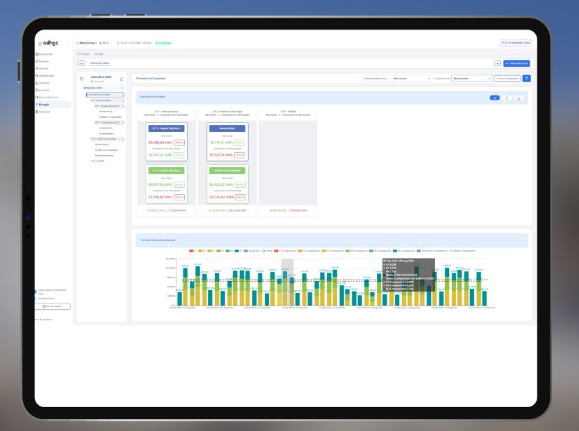The height and width of the screenshot is (431, 579).
Task: Switch to the chart view toggle at far right
Action: click(519, 98)
